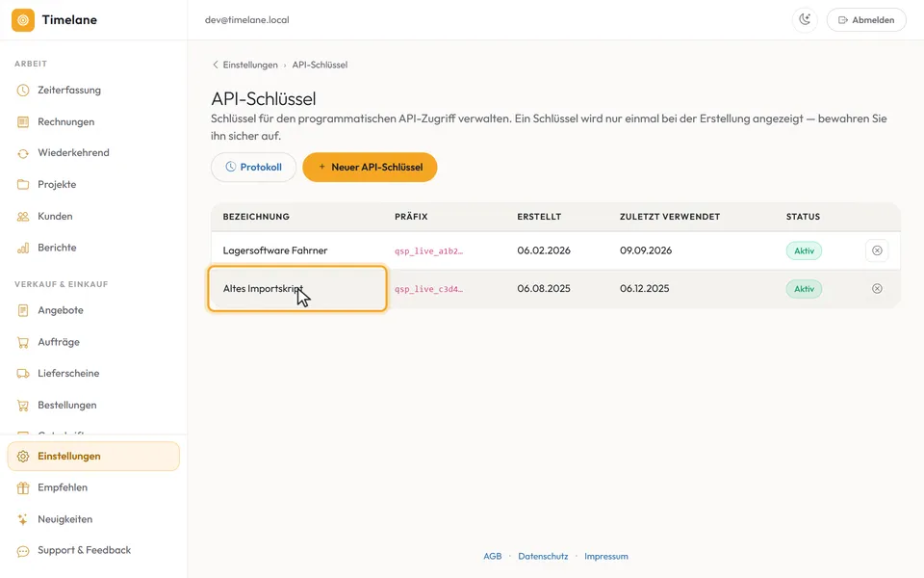Select Bestellungen menu entry
This screenshot has height=578, width=924.
pyautogui.click(x=93, y=406)
